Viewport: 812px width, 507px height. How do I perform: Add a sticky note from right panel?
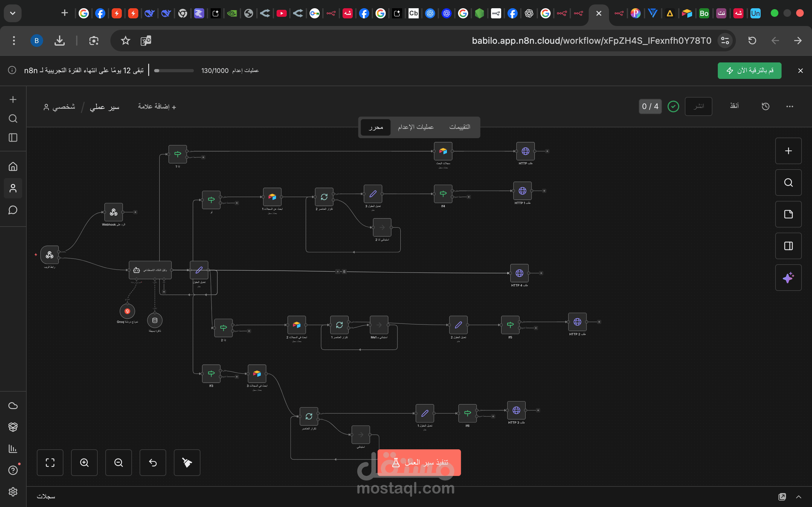(x=788, y=214)
